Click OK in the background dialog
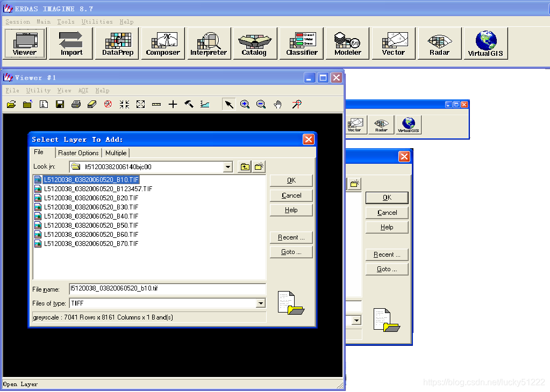 [387, 198]
